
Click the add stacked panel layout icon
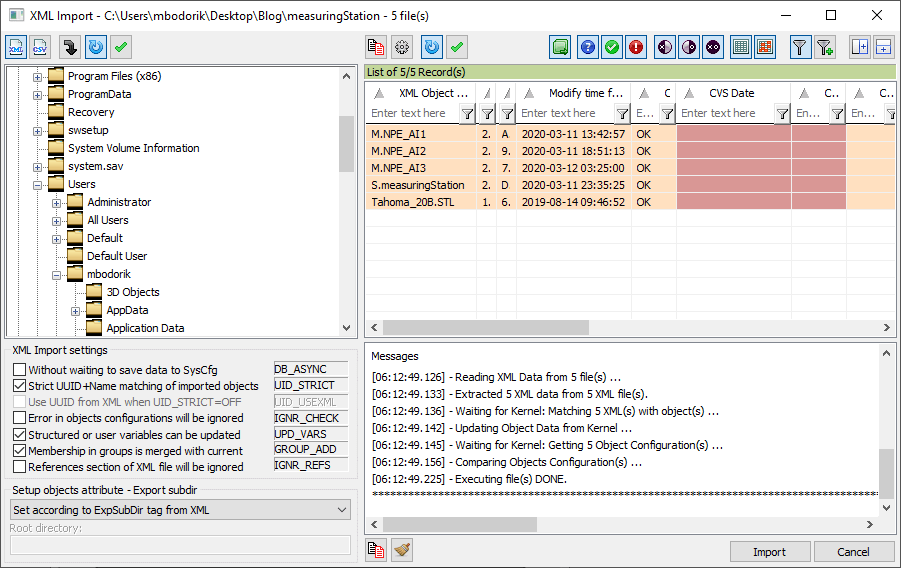point(884,47)
